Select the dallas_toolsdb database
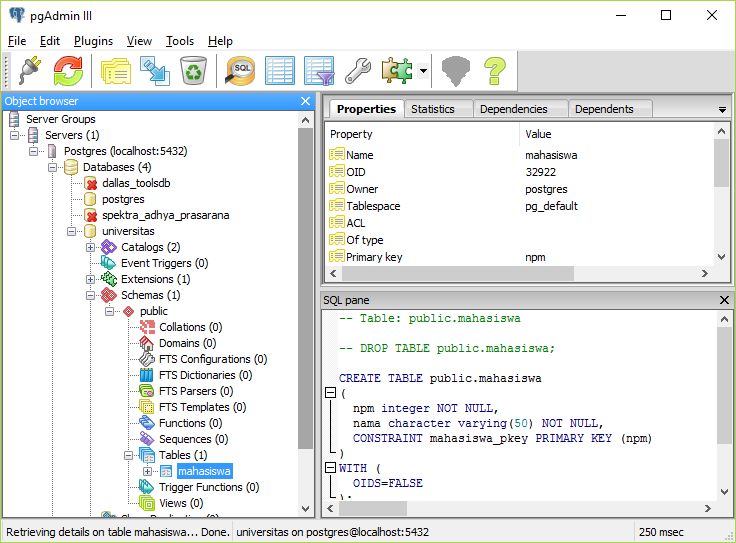The height and width of the screenshot is (543, 736). point(136,183)
